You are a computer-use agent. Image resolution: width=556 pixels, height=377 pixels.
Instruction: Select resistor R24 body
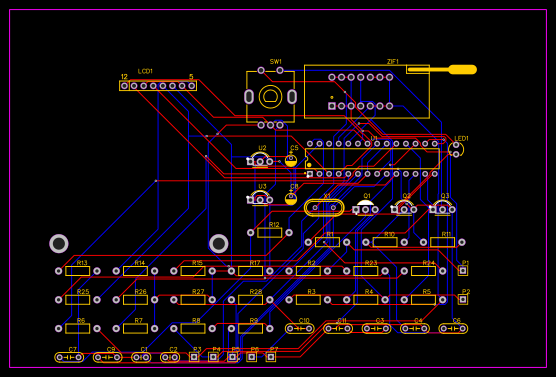423,271
